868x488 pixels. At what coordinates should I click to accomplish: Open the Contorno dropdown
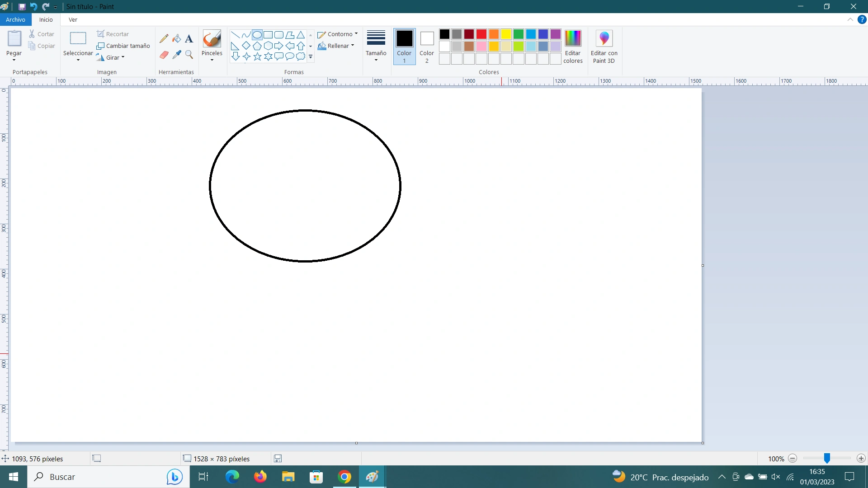click(338, 34)
